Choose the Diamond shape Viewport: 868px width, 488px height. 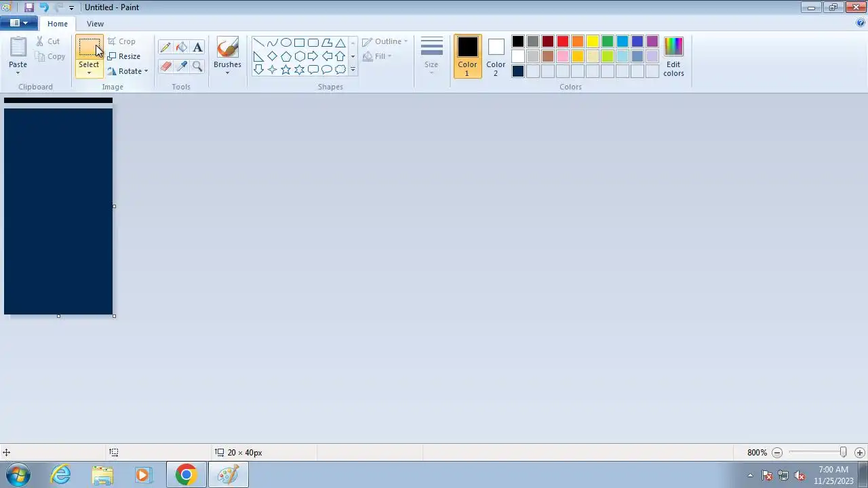272,56
